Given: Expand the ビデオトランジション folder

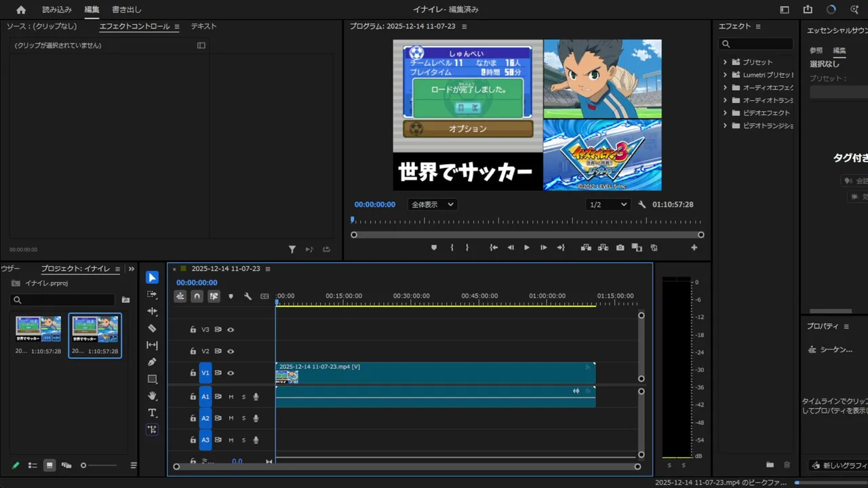Looking at the screenshot, I should [x=725, y=125].
